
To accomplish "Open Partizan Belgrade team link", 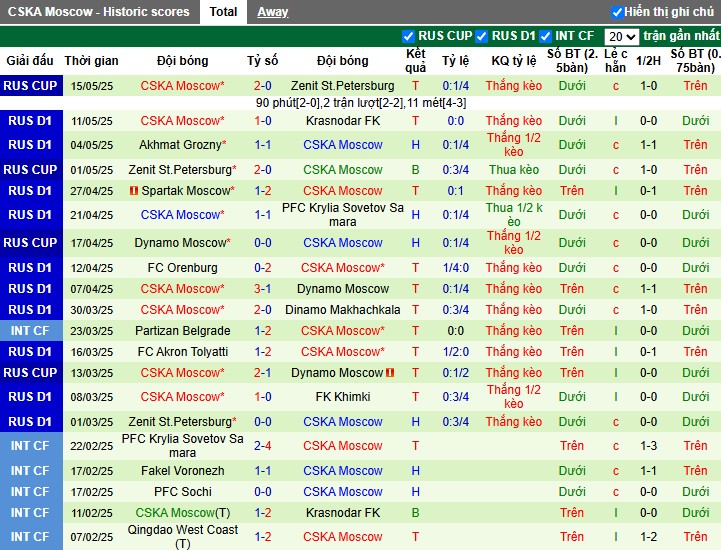I will [x=183, y=331].
